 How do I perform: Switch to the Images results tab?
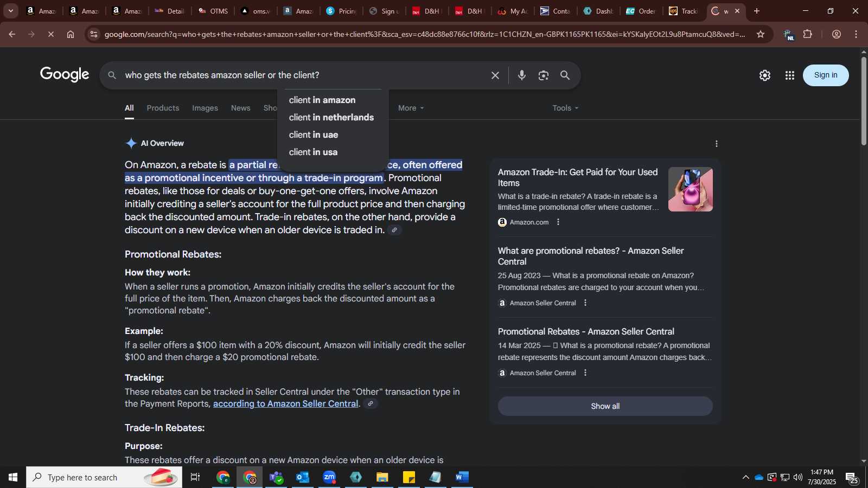coord(205,108)
